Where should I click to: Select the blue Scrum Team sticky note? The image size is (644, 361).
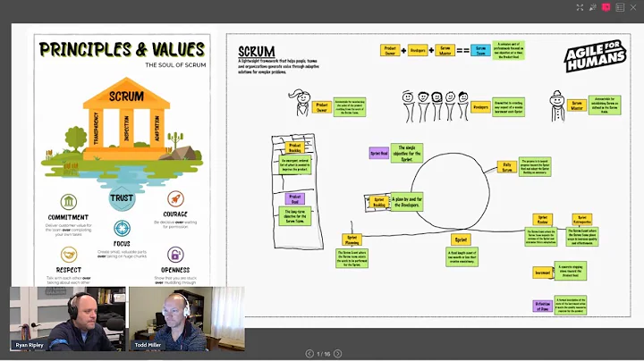(480, 50)
